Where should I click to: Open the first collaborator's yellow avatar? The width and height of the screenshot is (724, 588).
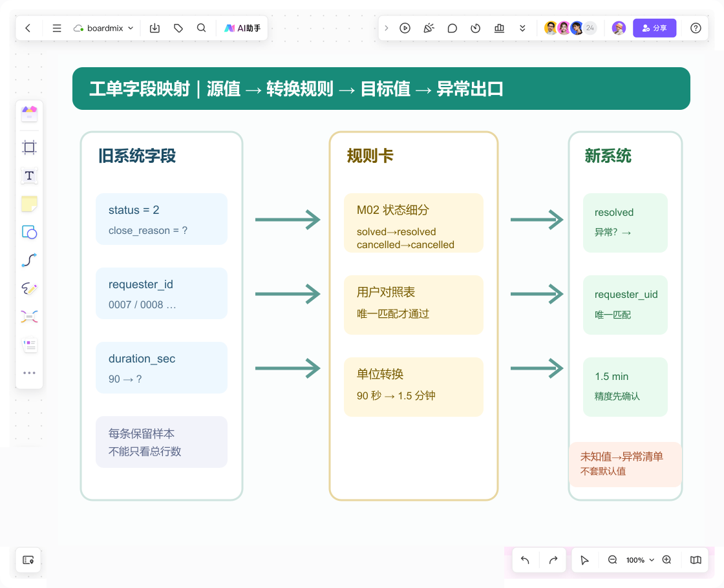click(x=550, y=28)
